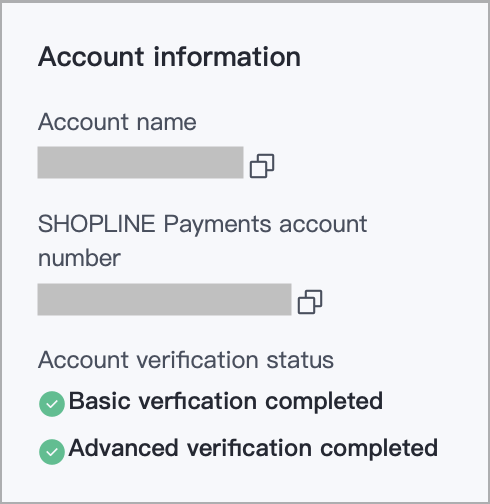The height and width of the screenshot is (504, 490).
Task: Click the word 'status' in verification label
Action: [300, 360]
